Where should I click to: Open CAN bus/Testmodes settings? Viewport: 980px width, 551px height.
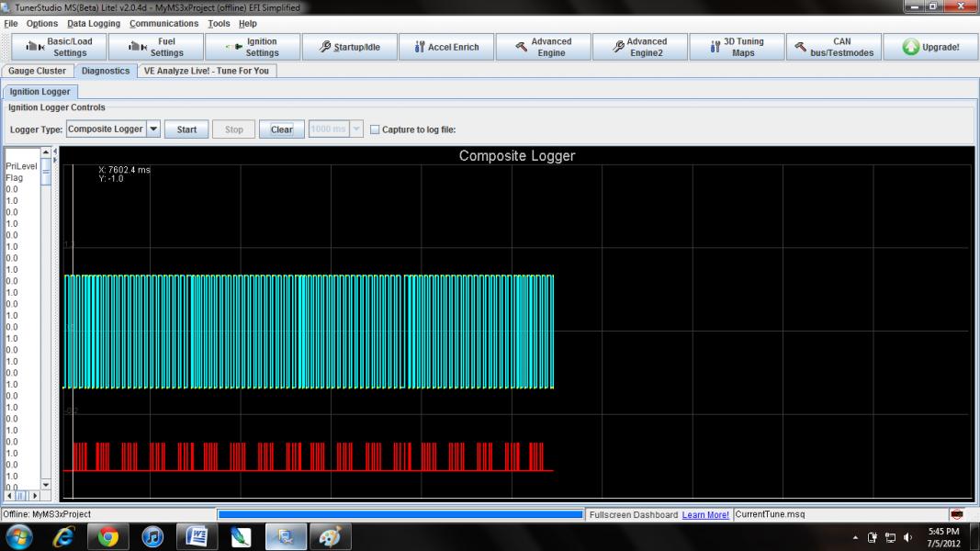tap(832, 47)
